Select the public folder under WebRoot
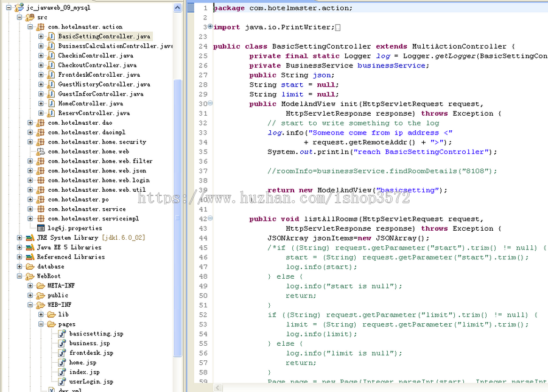The height and width of the screenshot is (392, 548). (58, 295)
